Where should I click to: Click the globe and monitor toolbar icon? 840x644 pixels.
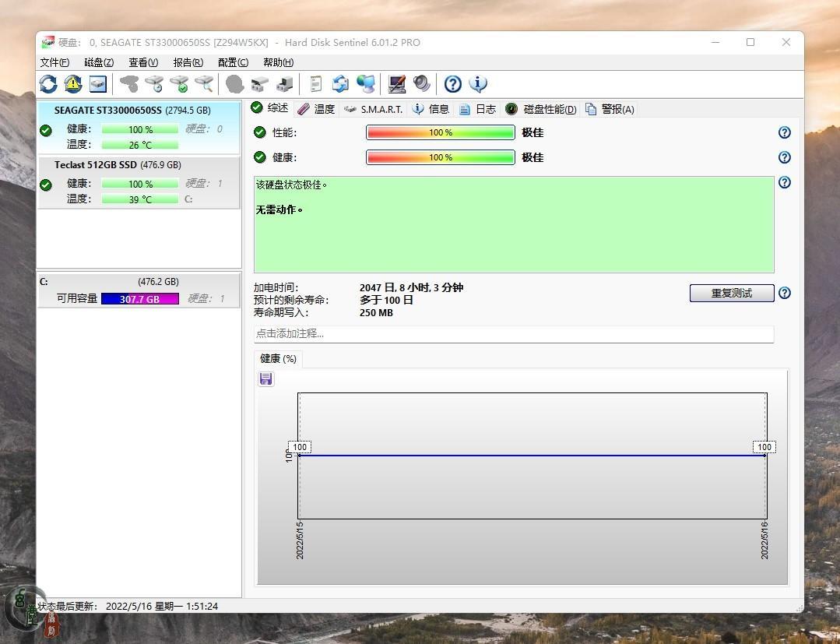pos(365,84)
